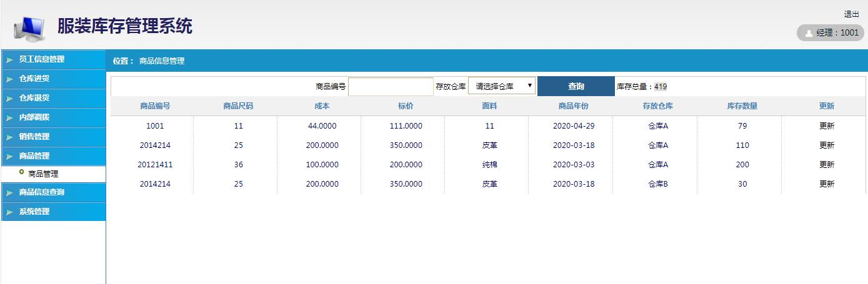Image resolution: width=868 pixels, height=284 pixels.
Task: Click arrow icon beside 仓库进货
Action: pyautogui.click(x=9, y=79)
